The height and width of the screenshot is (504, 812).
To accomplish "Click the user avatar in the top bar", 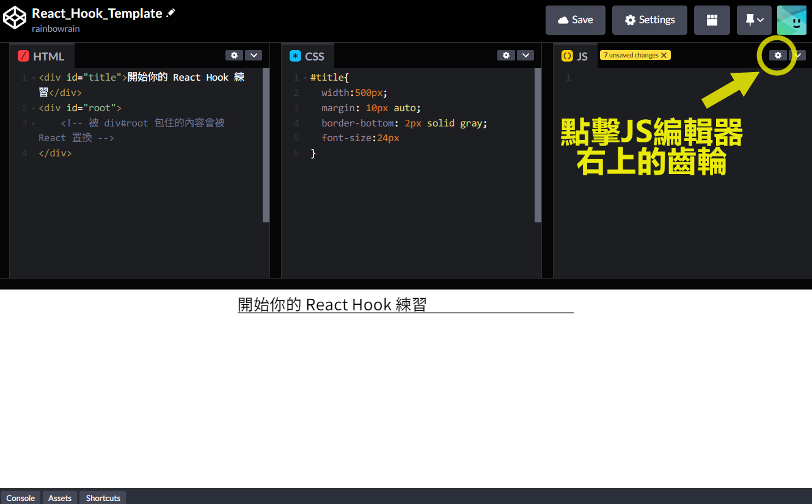I will pyautogui.click(x=792, y=20).
